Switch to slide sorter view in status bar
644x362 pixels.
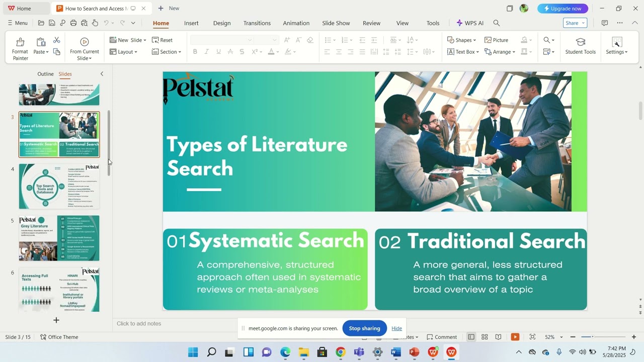[x=485, y=337]
